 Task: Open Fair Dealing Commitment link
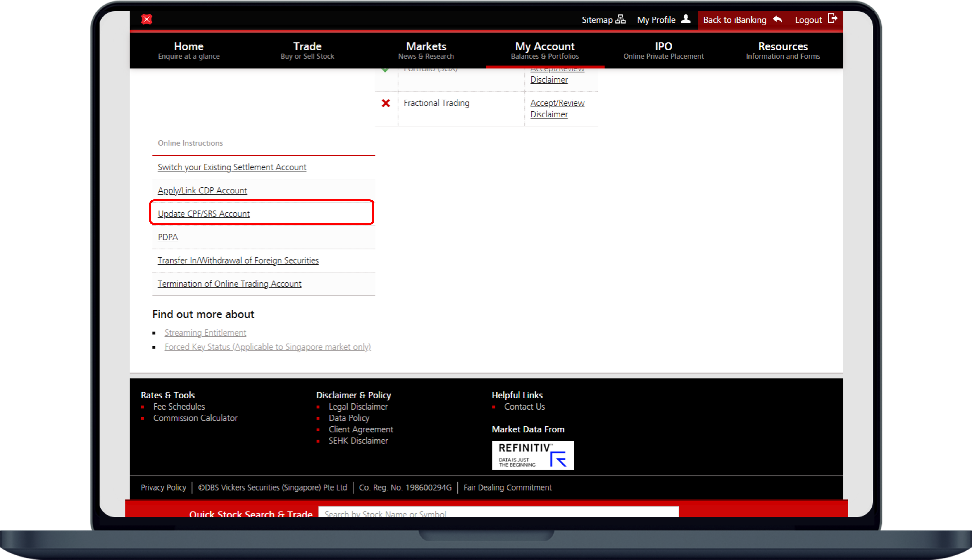coord(507,487)
